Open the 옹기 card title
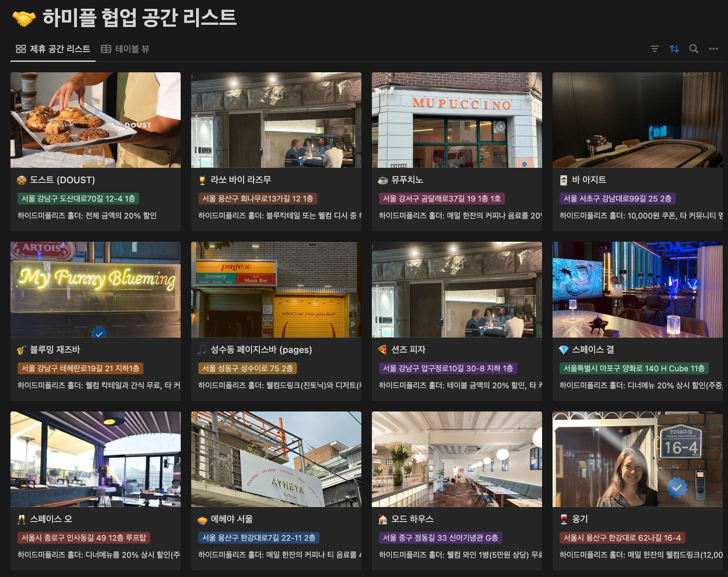The height and width of the screenshot is (577, 728). coord(579,519)
